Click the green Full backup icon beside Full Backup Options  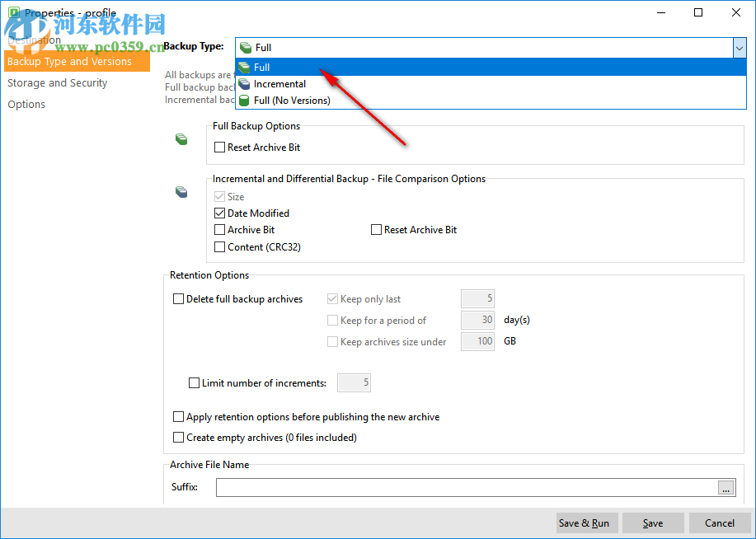[x=181, y=139]
